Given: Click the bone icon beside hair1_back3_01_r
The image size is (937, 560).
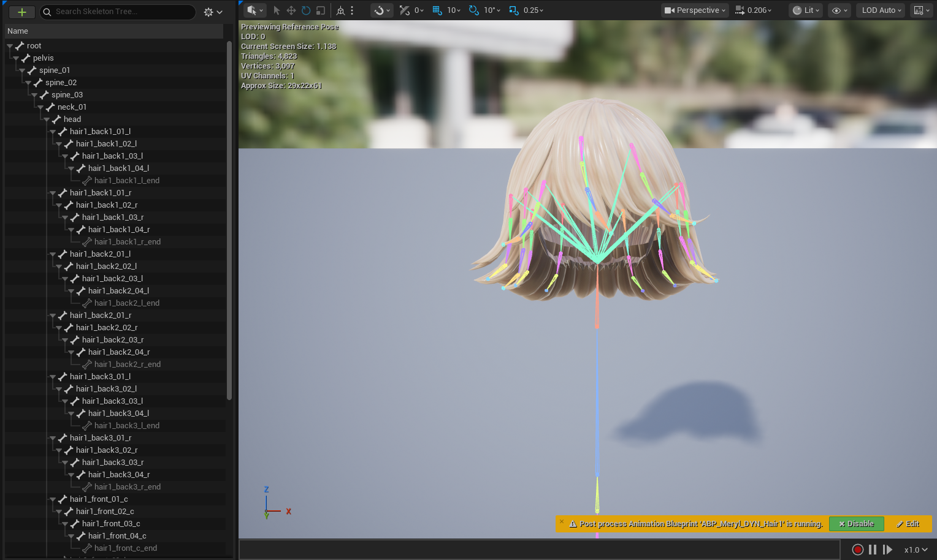Looking at the screenshot, I should pos(63,438).
